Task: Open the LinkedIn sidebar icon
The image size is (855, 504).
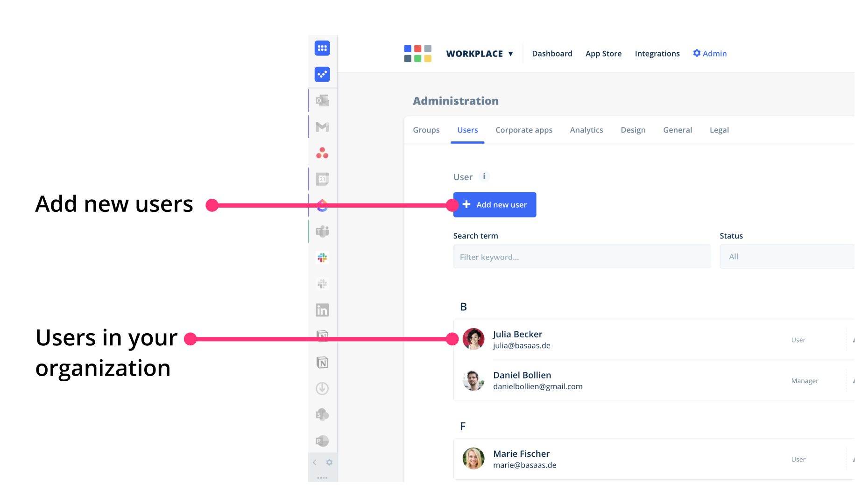Action: point(322,310)
